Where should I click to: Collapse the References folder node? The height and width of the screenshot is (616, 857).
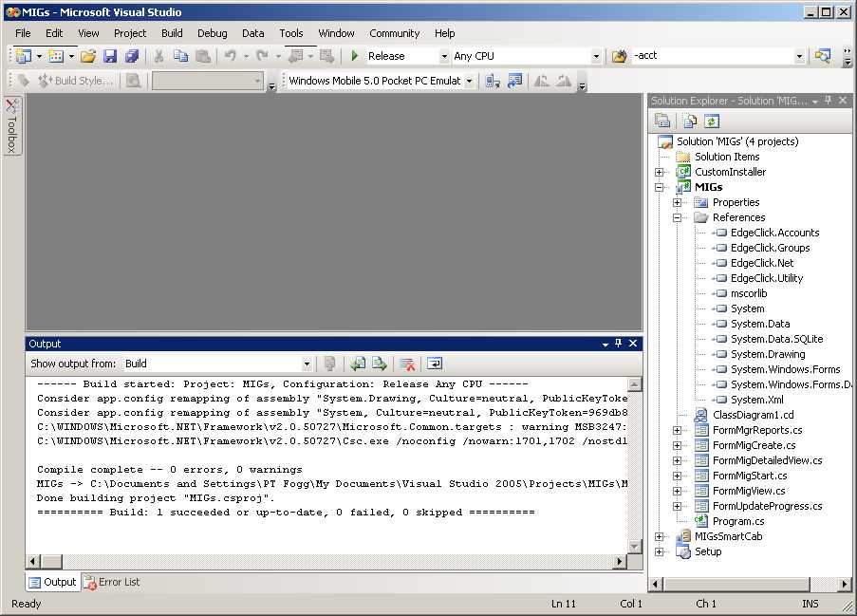click(678, 217)
